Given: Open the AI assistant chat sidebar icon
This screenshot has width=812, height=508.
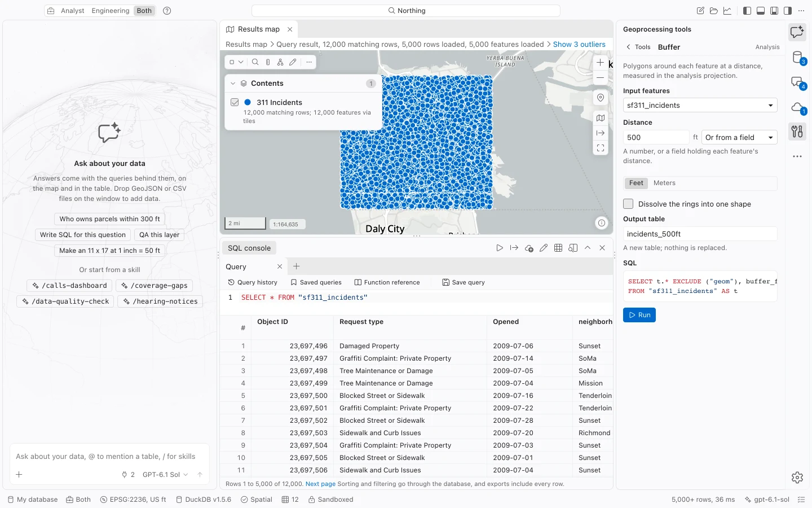Looking at the screenshot, I should (x=797, y=32).
